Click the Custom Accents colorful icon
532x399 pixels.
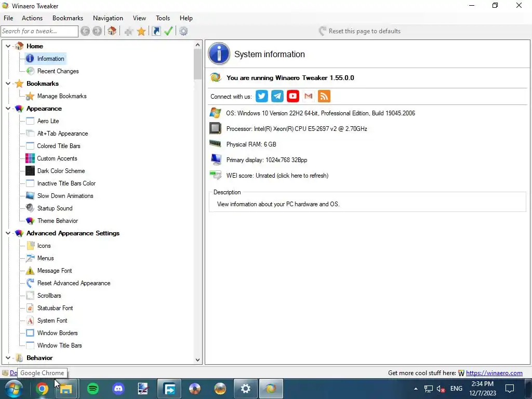pos(30,158)
